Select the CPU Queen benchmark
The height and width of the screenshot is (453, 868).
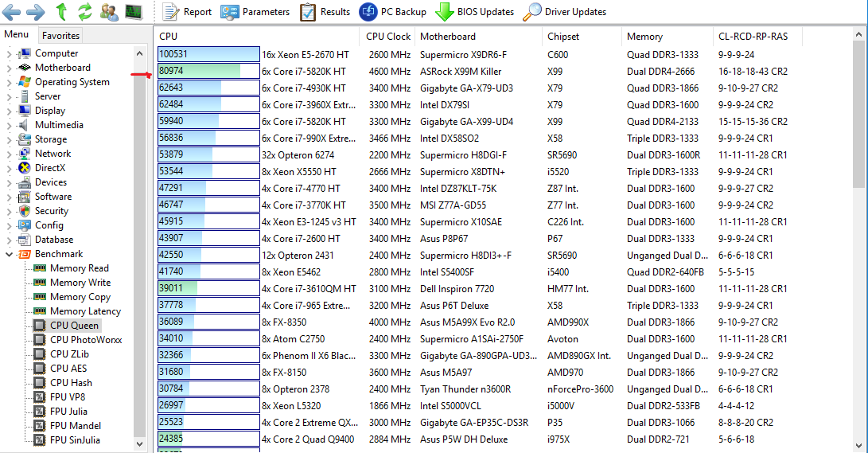tap(74, 326)
